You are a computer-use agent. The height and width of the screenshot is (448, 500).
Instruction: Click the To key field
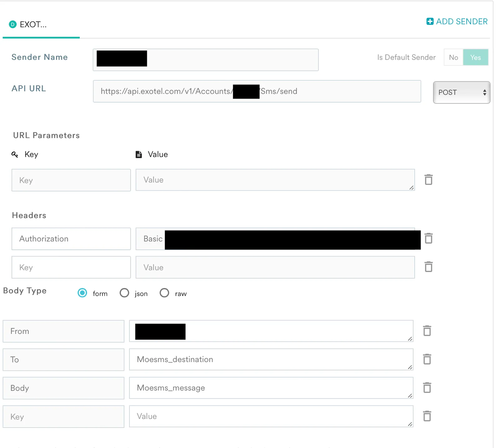pyautogui.click(x=63, y=360)
